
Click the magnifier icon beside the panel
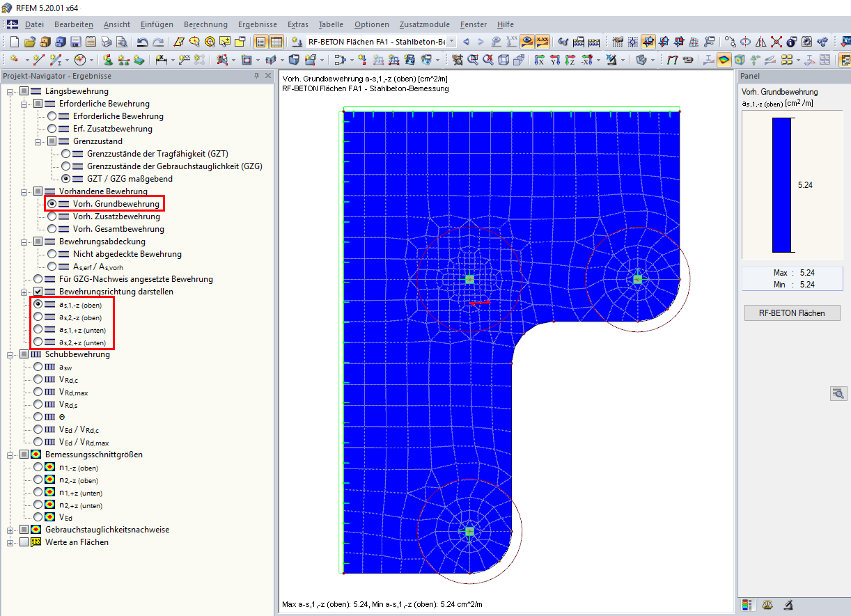[x=838, y=393]
